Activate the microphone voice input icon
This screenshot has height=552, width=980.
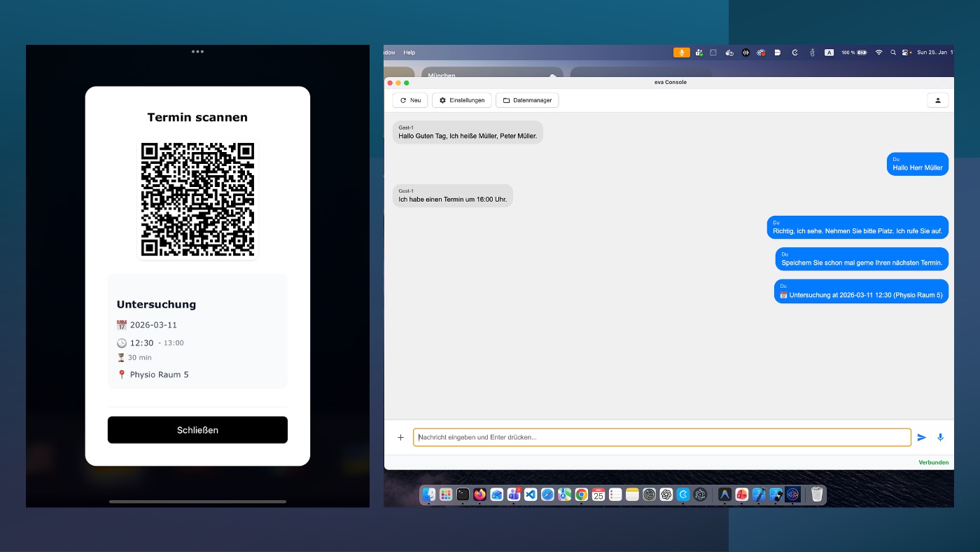click(x=940, y=437)
